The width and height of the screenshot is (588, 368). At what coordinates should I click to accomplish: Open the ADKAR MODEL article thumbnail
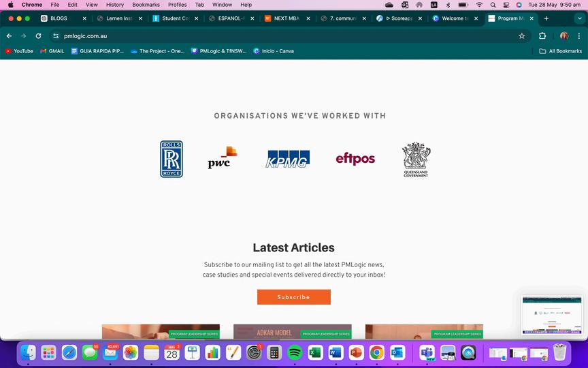[293, 332]
